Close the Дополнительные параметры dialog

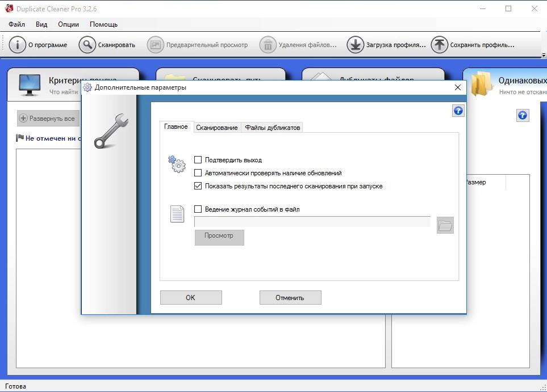[x=458, y=87]
